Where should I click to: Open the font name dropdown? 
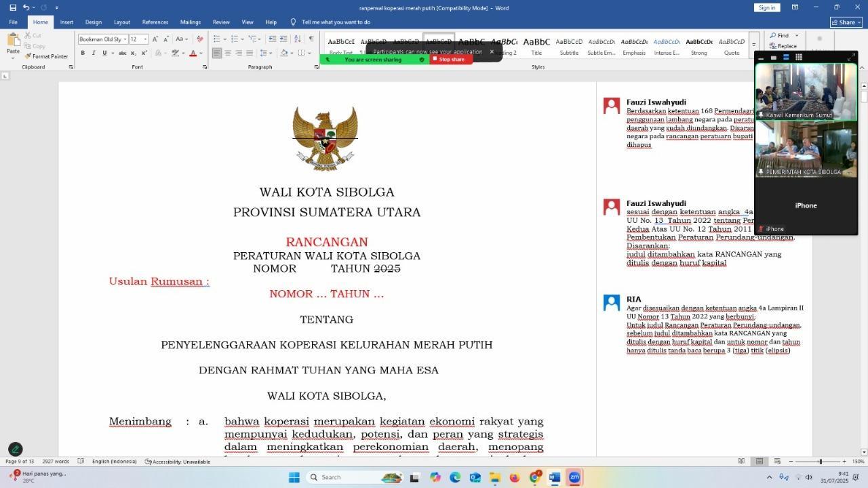125,39
